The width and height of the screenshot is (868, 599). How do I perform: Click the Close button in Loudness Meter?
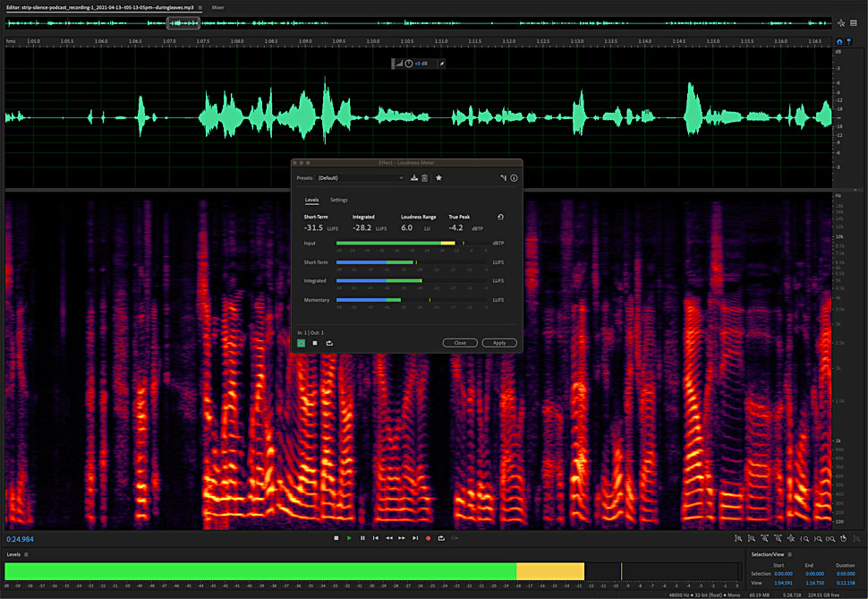click(460, 343)
